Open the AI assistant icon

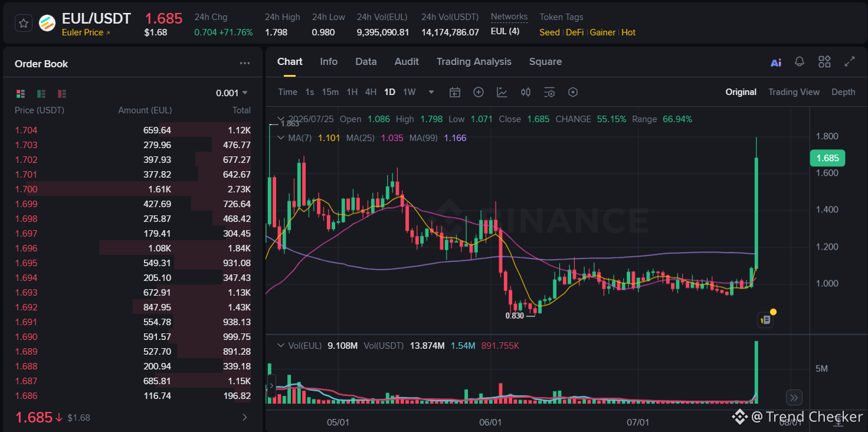tap(776, 62)
